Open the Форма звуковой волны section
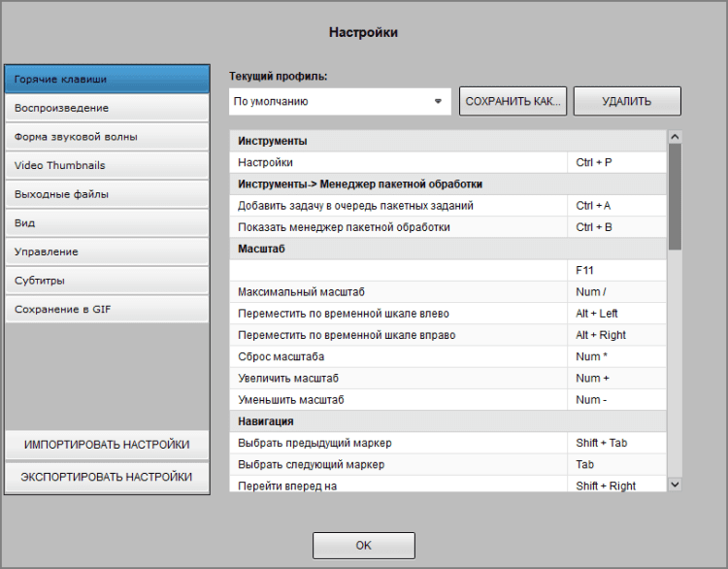 [x=107, y=137]
